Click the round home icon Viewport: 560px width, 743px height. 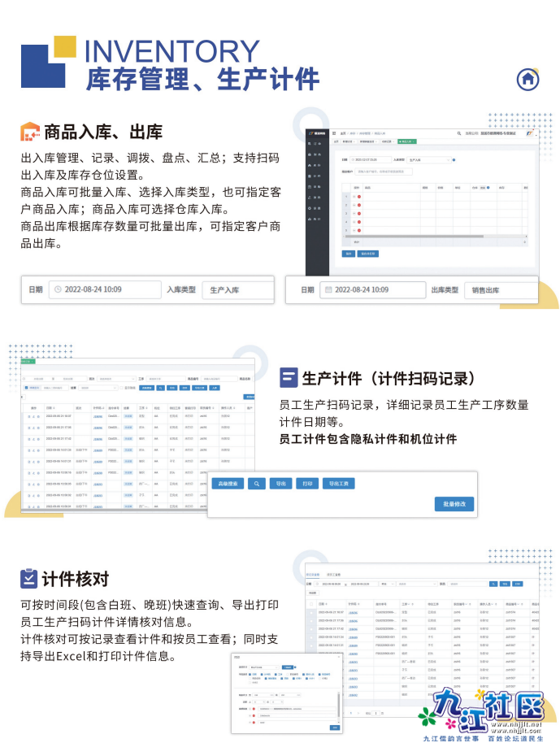tap(527, 79)
